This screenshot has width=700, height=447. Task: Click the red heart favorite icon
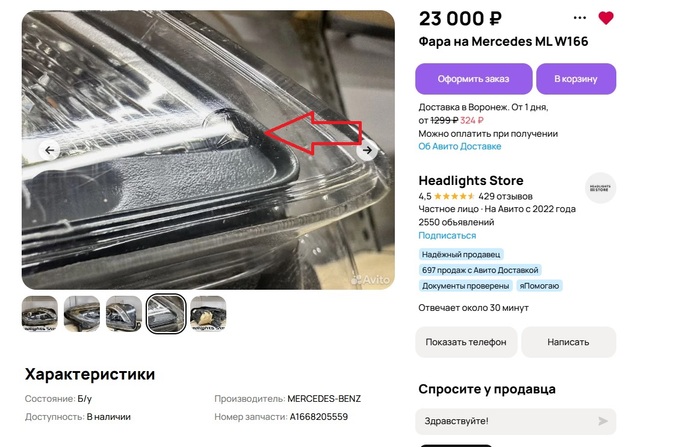pos(606,18)
